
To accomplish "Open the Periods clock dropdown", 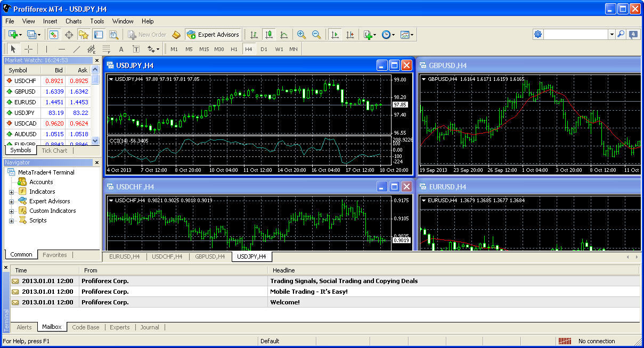I will (388, 35).
